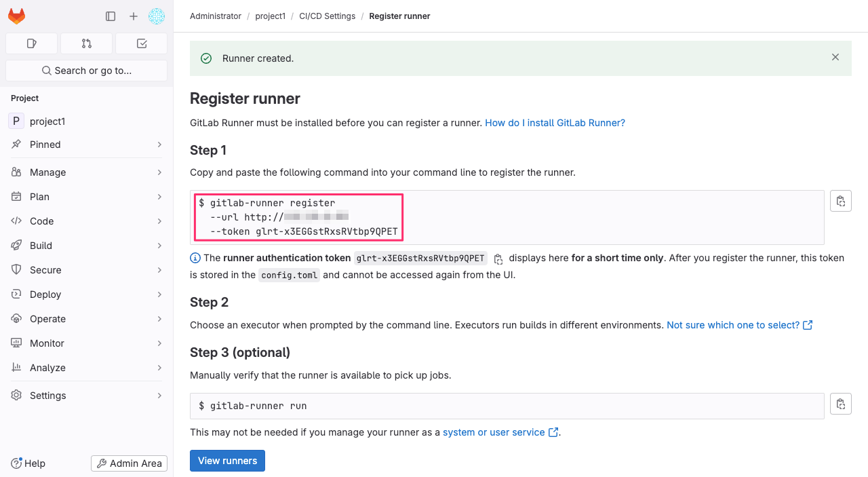
Task: Go to project1 in the breadcrumb
Action: click(x=271, y=16)
